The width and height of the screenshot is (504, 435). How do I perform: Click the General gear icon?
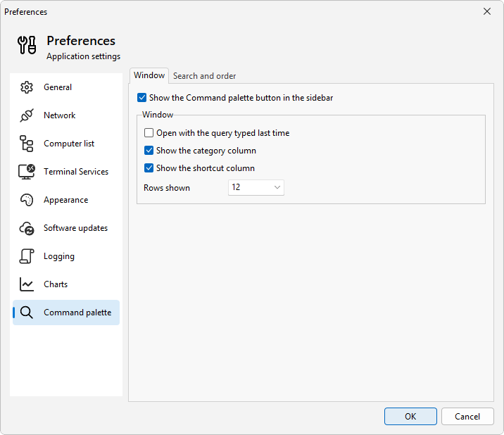pyautogui.click(x=27, y=87)
